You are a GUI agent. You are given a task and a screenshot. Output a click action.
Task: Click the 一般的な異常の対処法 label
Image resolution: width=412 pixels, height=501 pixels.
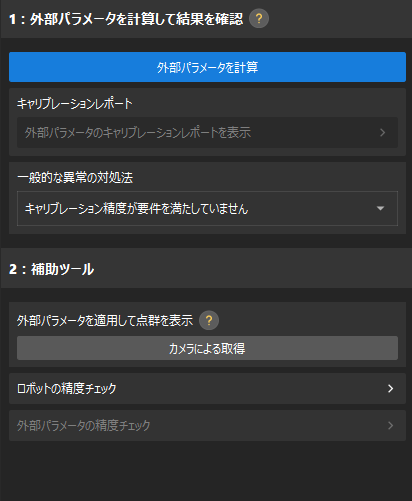click(75, 177)
